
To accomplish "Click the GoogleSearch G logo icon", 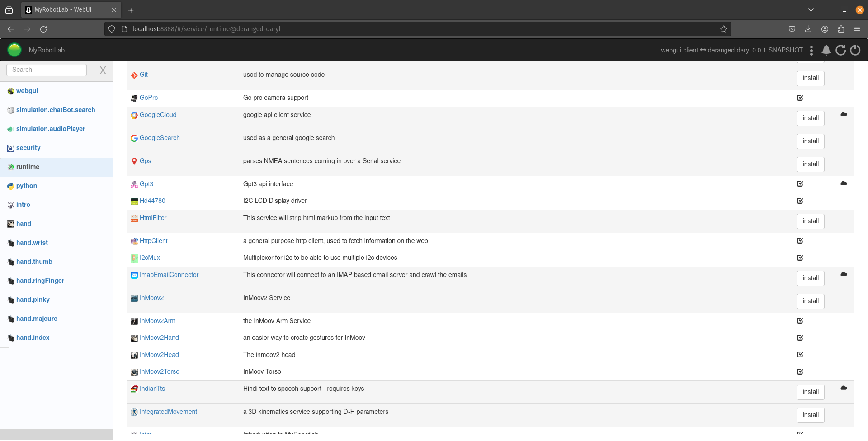I will pos(134,139).
